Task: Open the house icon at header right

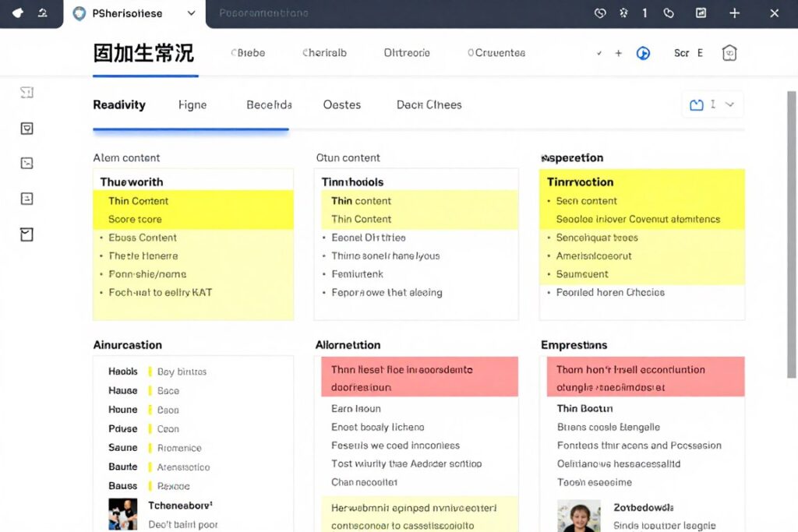Action: click(729, 53)
